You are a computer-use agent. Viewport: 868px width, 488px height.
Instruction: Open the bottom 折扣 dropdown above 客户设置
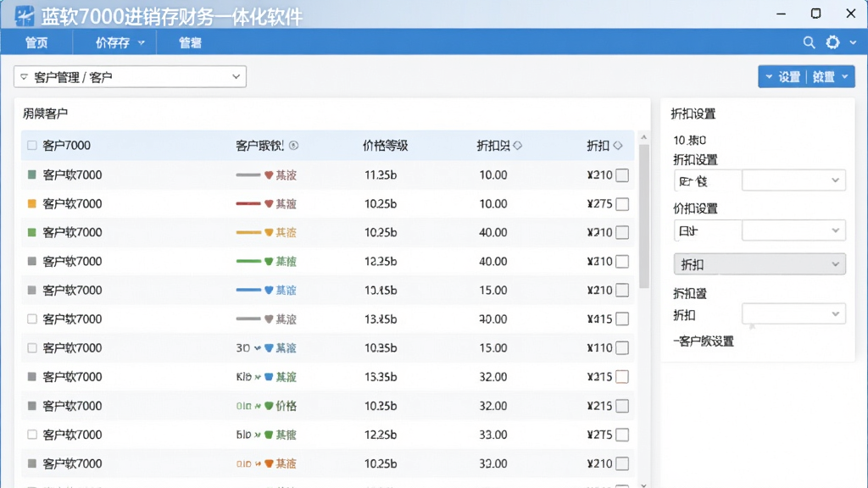(793, 314)
